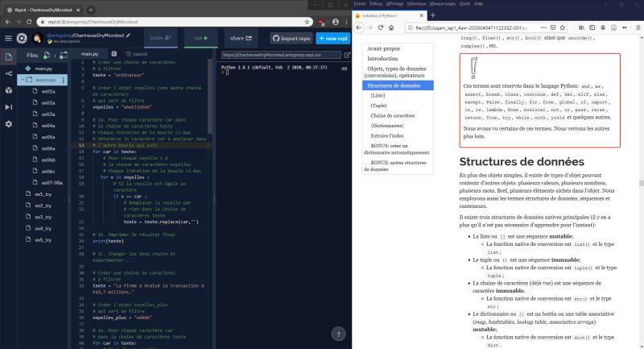
Task: Go to Introduction section
Action: click(382, 59)
